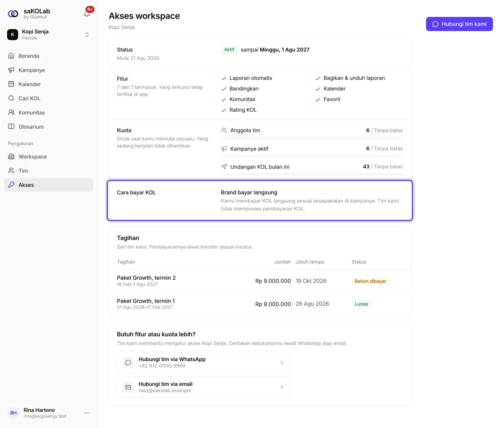This screenshot has height=428, width=504.
Task: Click the Jatuh tempo column header
Action: tap(310, 262)
